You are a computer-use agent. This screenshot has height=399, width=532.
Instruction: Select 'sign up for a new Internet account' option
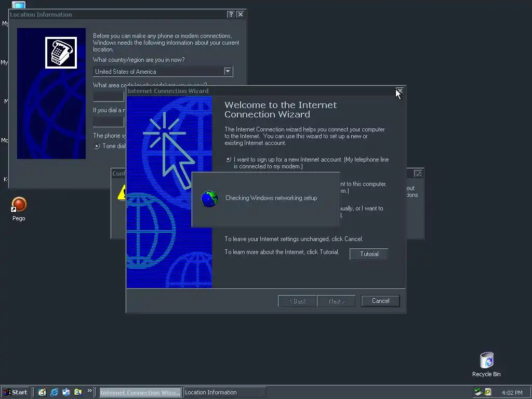point(229,159)
